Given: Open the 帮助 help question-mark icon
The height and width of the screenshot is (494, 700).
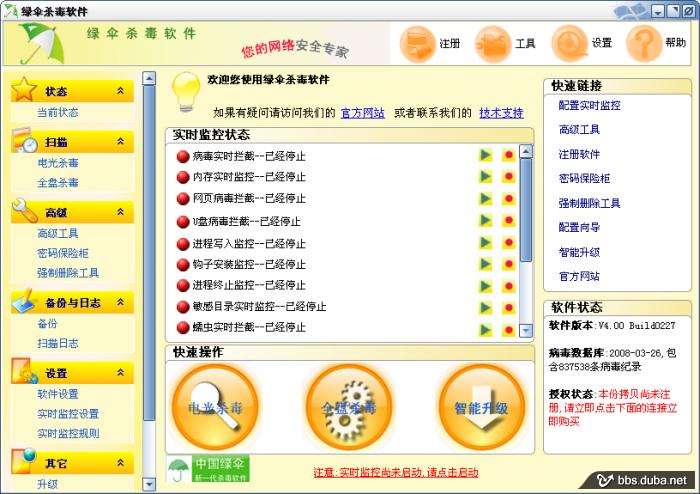Looking at the screenshot, I should coord(644,44).
